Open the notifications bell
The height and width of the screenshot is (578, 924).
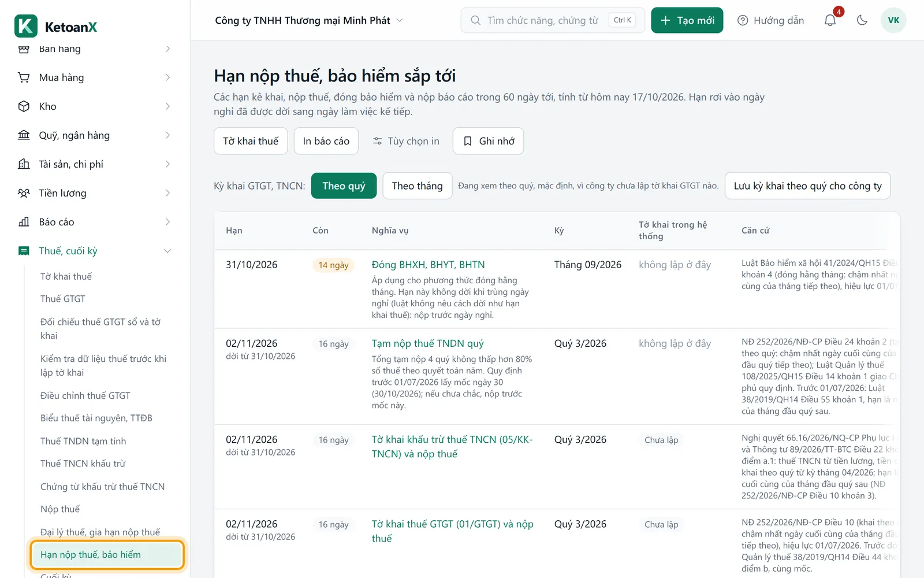(x=830, y=20)
